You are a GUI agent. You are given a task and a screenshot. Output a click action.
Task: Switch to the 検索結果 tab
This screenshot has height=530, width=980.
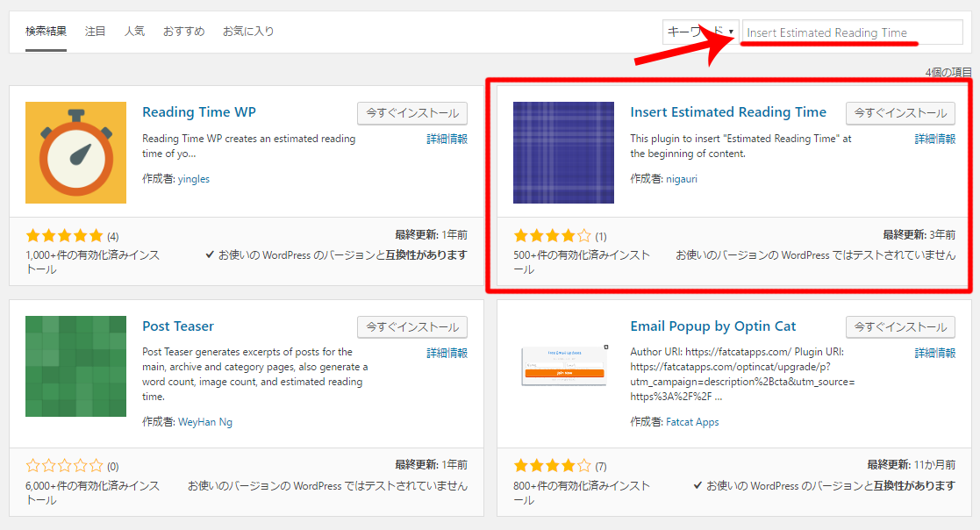[x=46, y=32]
